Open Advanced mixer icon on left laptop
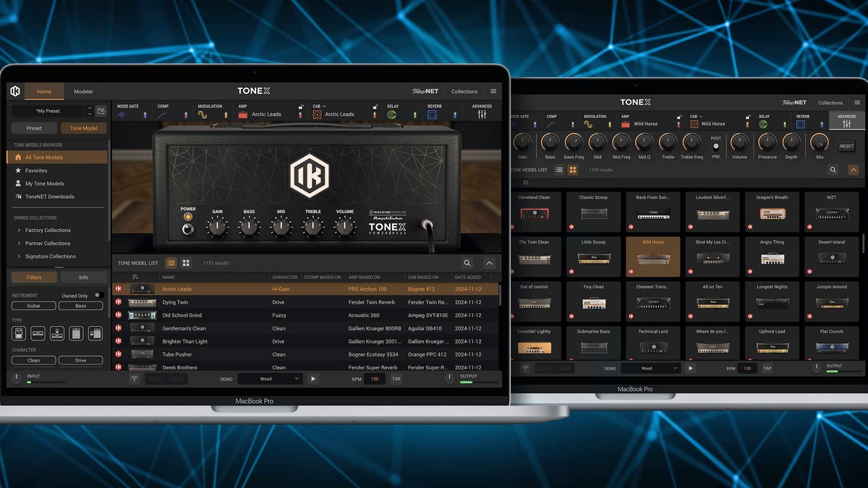This screenshot has width=868, height=488. [482, 114]
